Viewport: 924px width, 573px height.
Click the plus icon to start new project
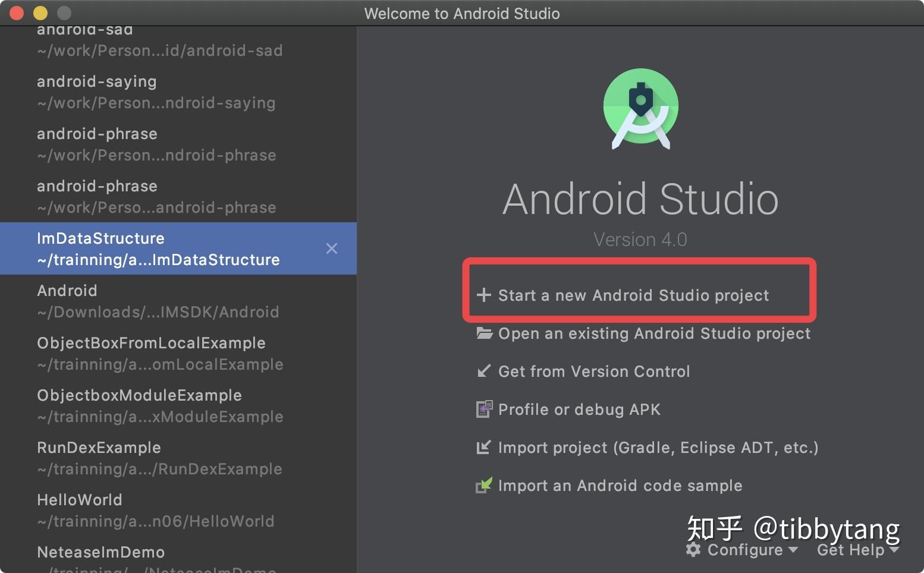pos(483,295)
